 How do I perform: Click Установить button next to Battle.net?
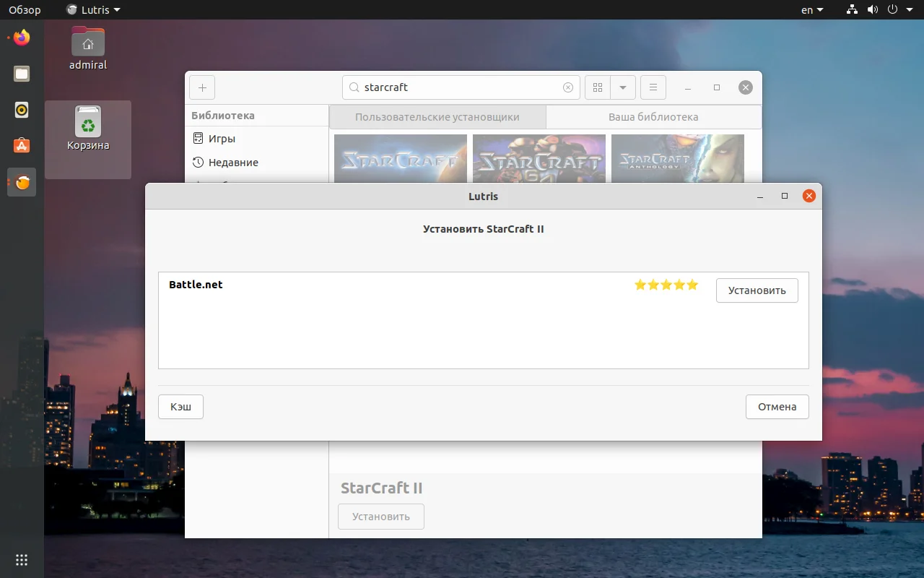[x=757, y=290]
